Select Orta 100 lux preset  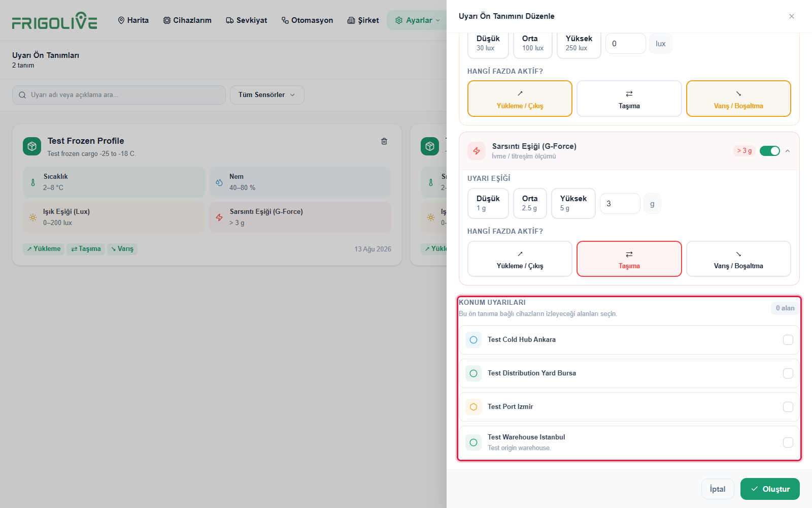(x=533, y=44)
